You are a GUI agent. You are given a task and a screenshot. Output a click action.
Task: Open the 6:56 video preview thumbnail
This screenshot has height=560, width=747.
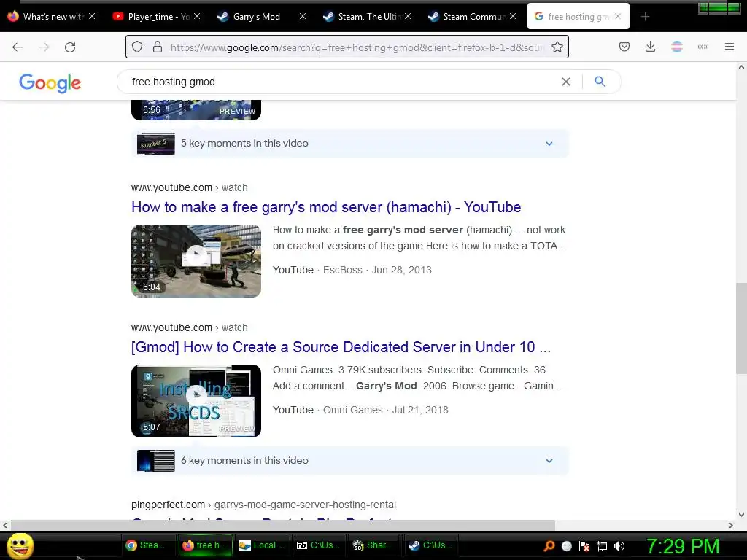[196, 110]
